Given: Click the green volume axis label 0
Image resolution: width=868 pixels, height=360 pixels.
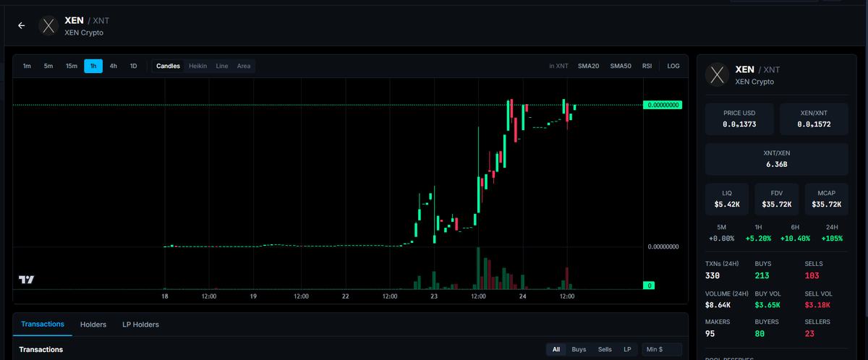Looking at the screenshot, I should [x=650, y=286].
